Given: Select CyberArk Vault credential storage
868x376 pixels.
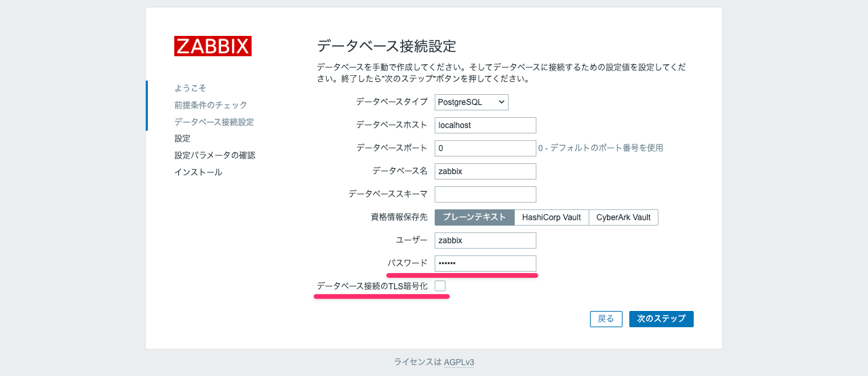Looking at the screenshot, I should [x=623, y=217].
